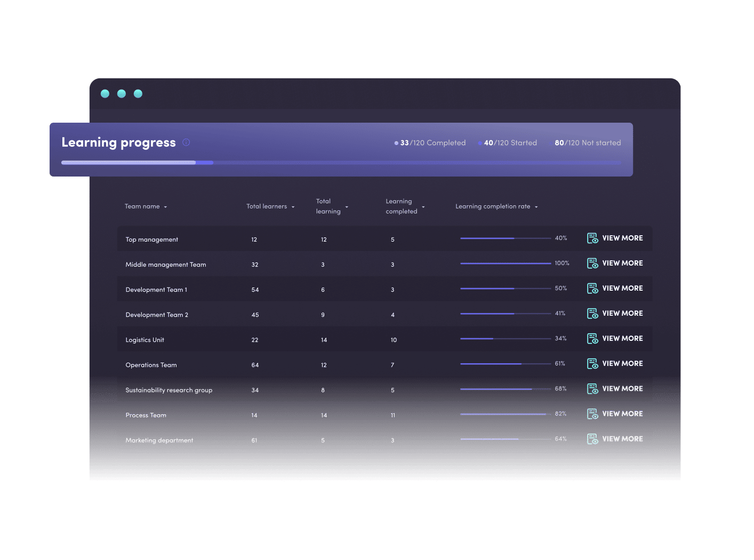
Task: Toggle the Not started legend indicator
Action: point(551,143)
